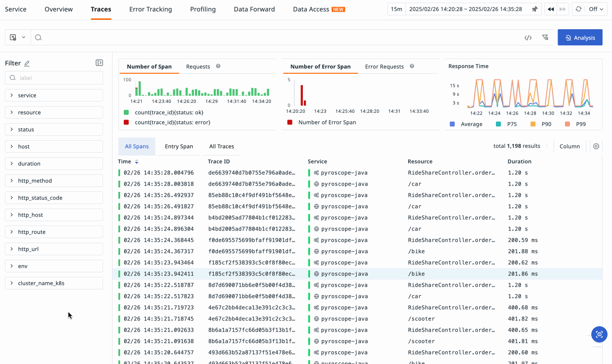Step time range backward with rewind icon
The image size is (612, 364).
pos(550,9)
